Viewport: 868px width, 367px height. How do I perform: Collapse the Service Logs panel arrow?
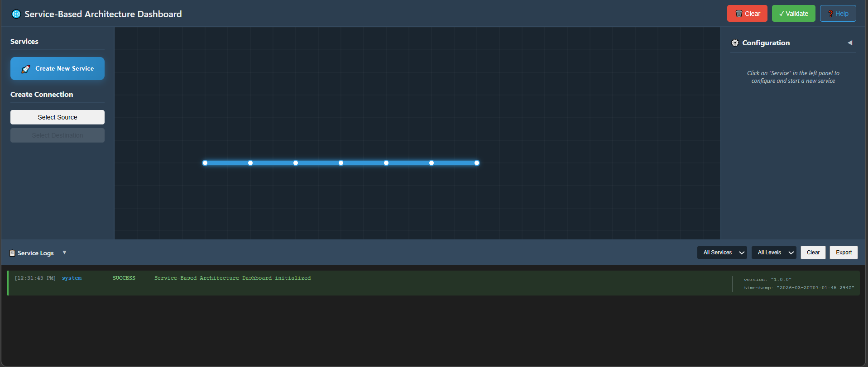coord(64,253)
